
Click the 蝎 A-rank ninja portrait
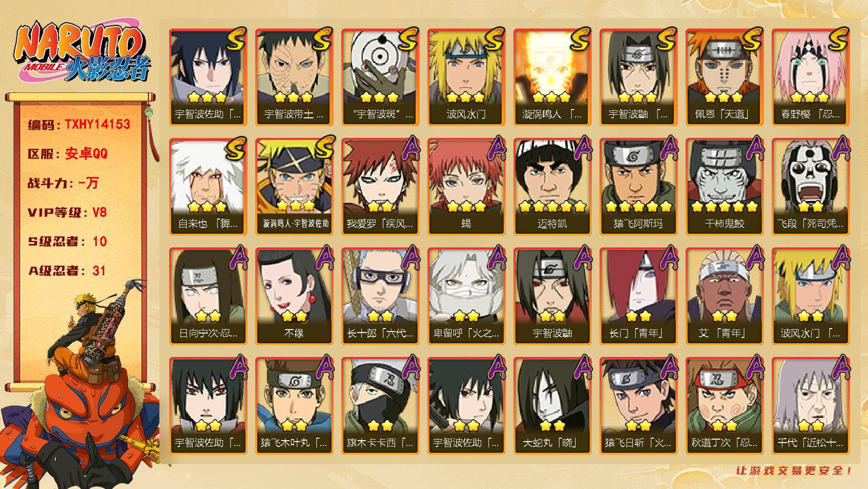466,187
